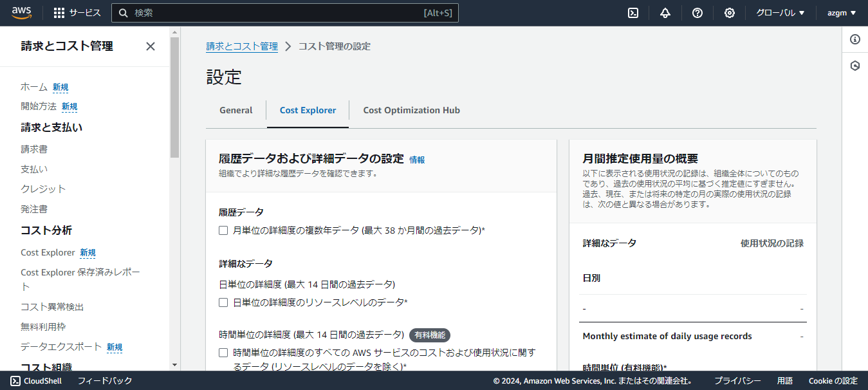Open the グローバル region dropdown
Screen dimensions: 868x390
pyautogui.click(x=780, y=12)
